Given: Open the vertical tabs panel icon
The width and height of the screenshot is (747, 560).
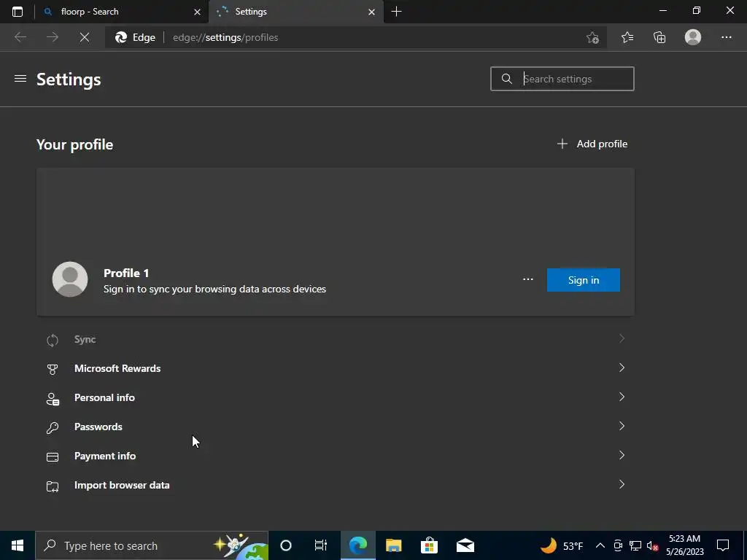Looking at the screenshot, I should pyautogui.click(x=18, y=12).
